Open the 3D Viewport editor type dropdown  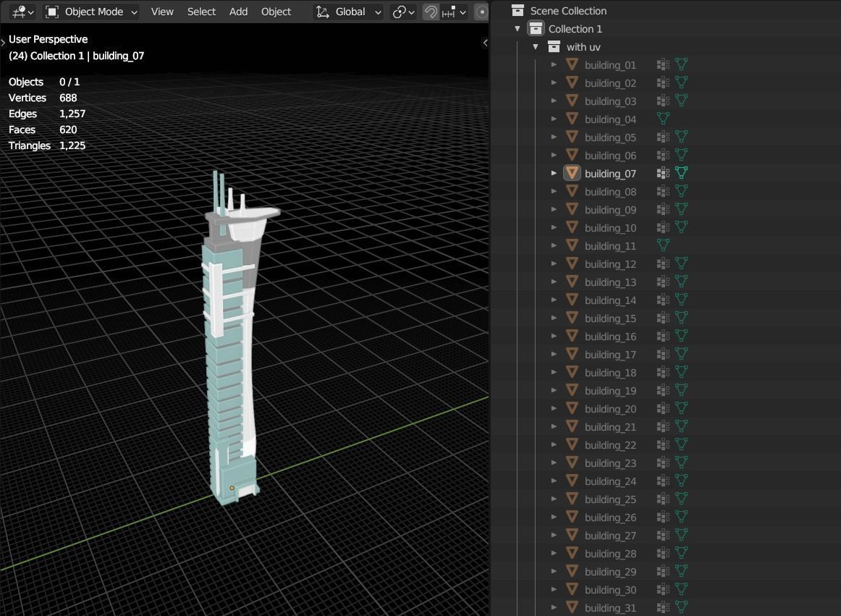(23, 12)
